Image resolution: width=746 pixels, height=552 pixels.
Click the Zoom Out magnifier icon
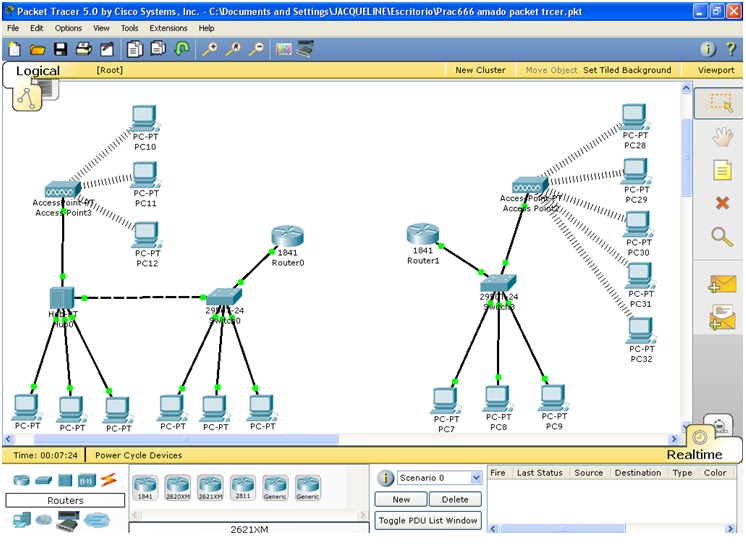tap(257, 49)
